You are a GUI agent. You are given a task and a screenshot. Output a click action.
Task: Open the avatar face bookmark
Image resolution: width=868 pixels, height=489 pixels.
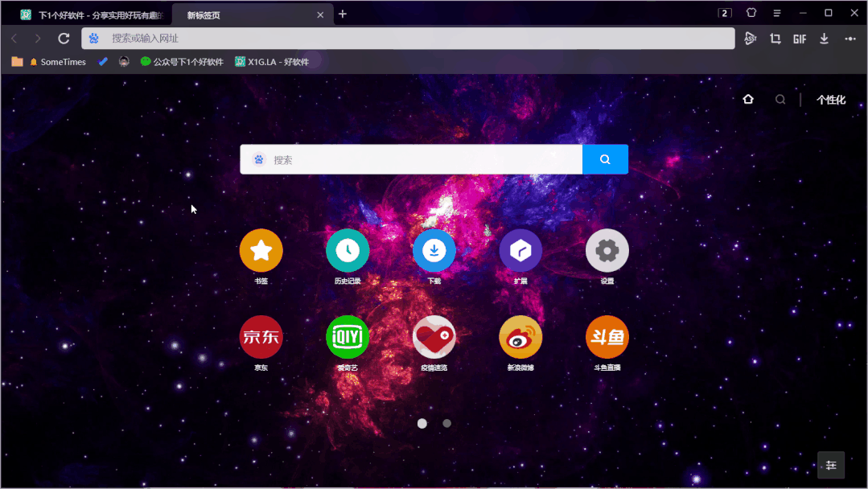(124, 62)
